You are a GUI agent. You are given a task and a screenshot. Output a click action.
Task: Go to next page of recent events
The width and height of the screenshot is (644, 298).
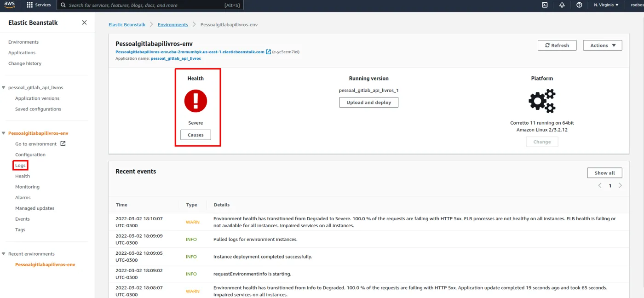(620, 185)
